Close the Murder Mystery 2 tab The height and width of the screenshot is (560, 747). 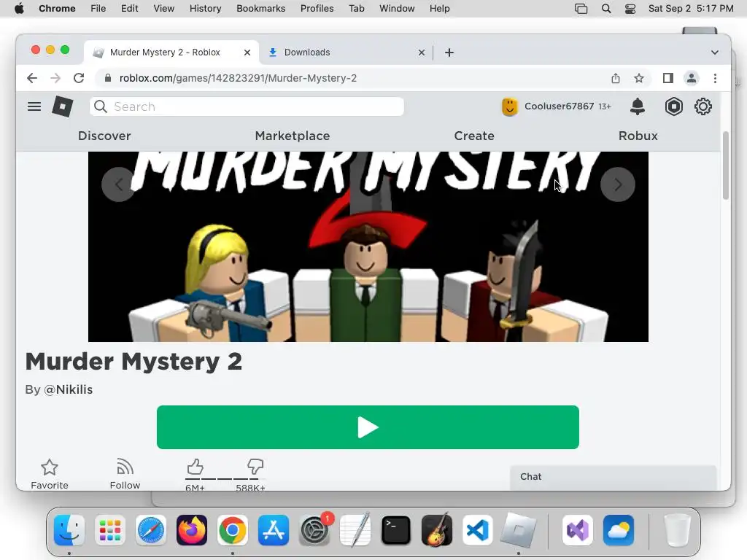coord(247,52)
